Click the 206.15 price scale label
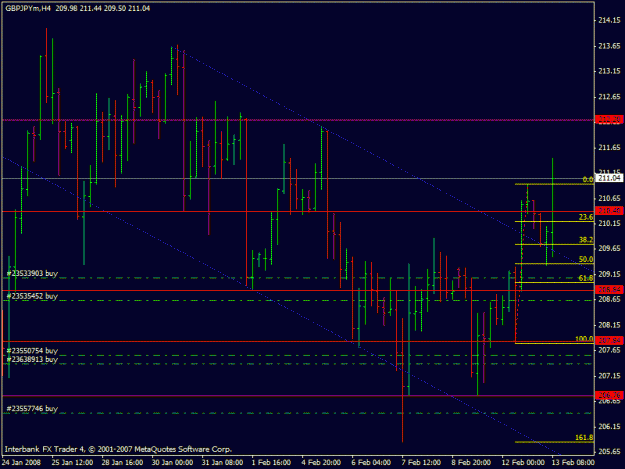Viewport: 625px width, 469px height. click(x=609, y=426)
